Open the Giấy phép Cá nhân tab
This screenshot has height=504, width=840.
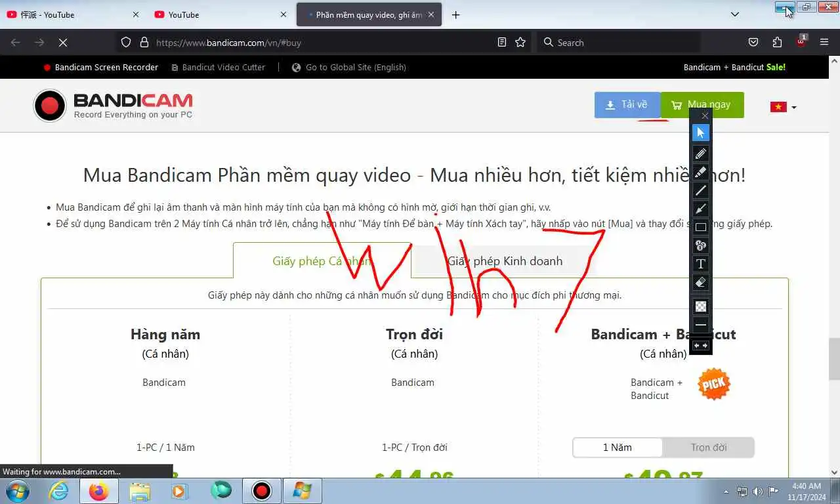point(322,261)
